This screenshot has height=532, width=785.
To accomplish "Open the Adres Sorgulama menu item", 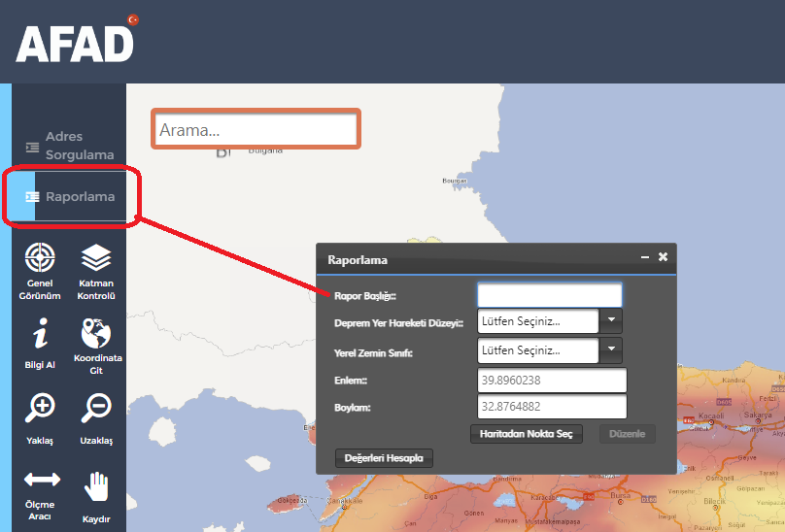I will click(x=70, y=146).
